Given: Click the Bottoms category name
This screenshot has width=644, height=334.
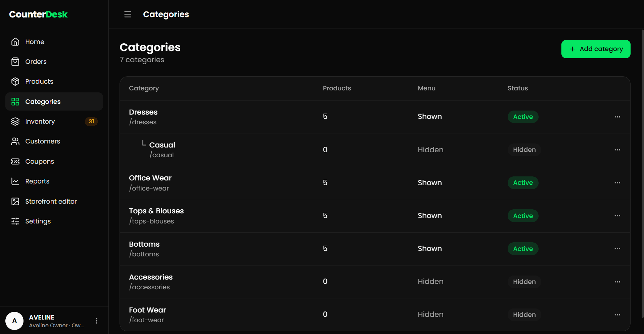Looking at the screenshot, I should pos(144,244).
